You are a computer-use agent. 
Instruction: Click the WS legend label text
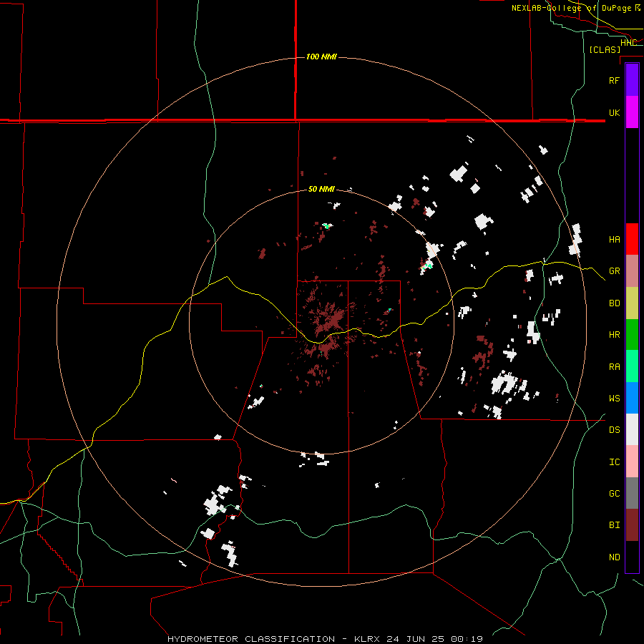[x=614, y=398]
